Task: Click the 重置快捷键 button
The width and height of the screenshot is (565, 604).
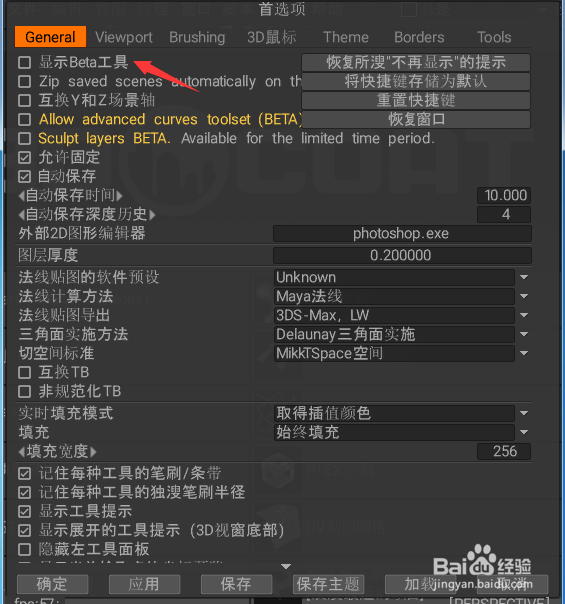Action: 416,100
